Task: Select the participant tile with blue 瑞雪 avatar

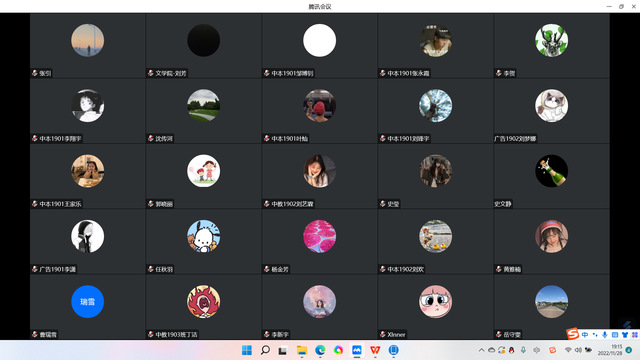Action: tap(87, 307)
